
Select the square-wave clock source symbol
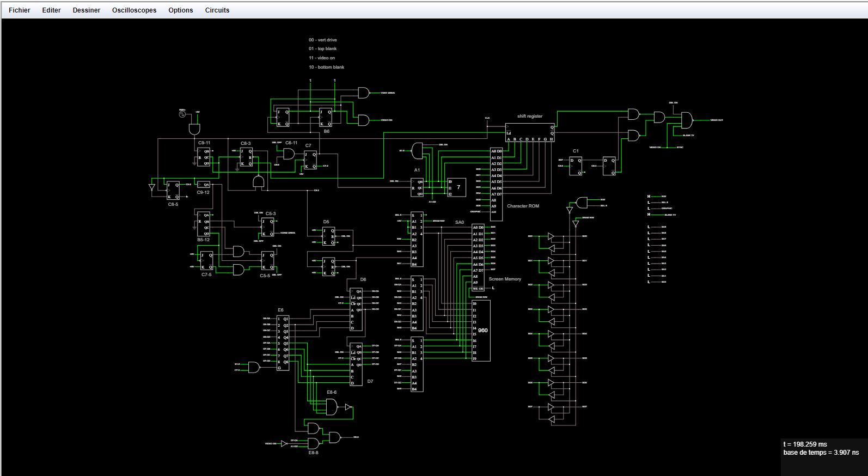point(182,114)
